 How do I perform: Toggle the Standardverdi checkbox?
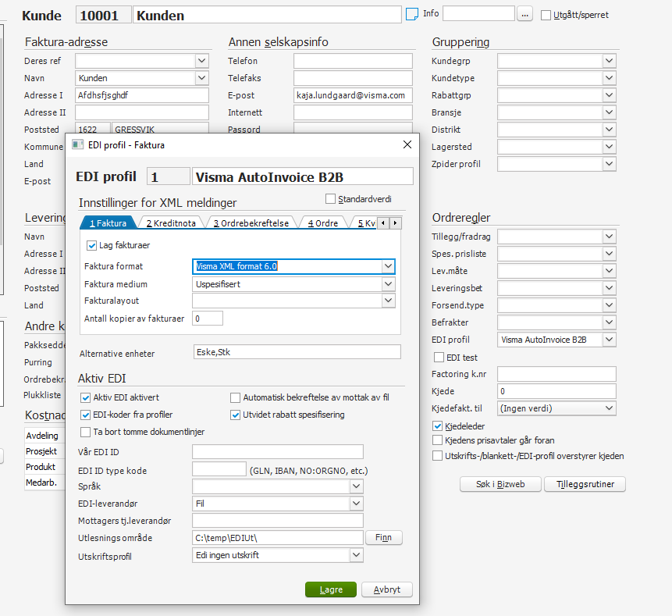point(330,199)
